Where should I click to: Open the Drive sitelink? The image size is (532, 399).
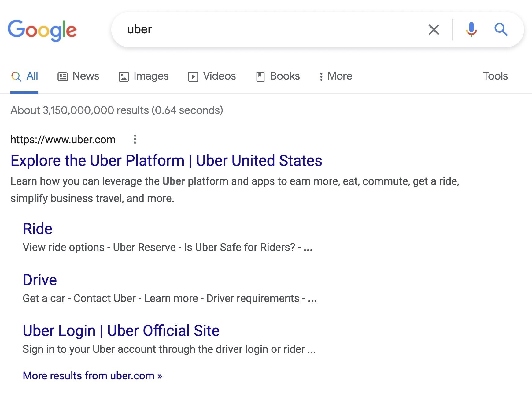(40, 280)
